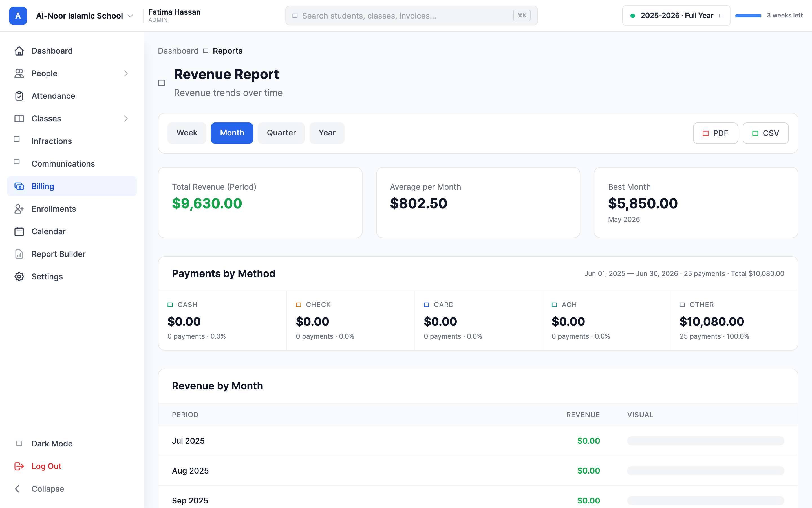Click the Jul 2025 revenue bar
Screen dimensions: 812x508
click(x=705, y=441)
